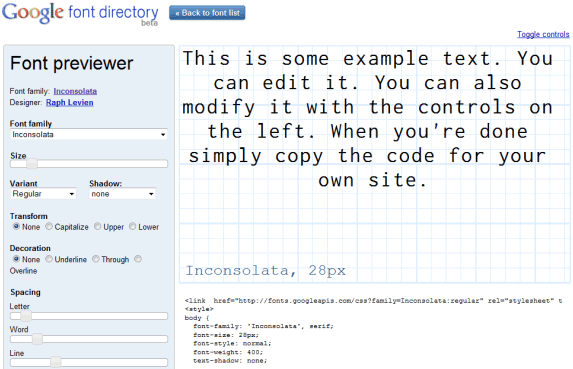Image resolution: width=573 pixels, height=369 pixels.
Task: Select Decoration None radio button
Action: (x=16, y=259)
